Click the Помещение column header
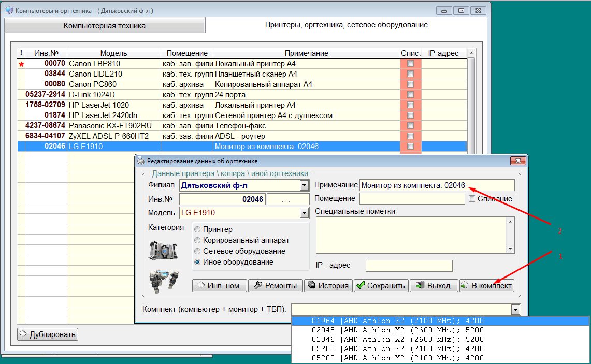591x364 pixels. tap(187, 53)
